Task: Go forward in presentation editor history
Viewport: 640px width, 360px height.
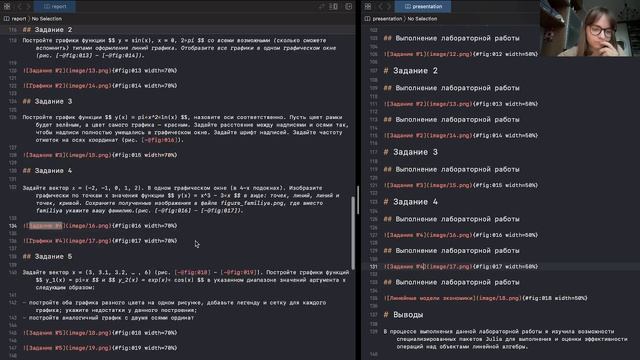Action: [389, 6]
